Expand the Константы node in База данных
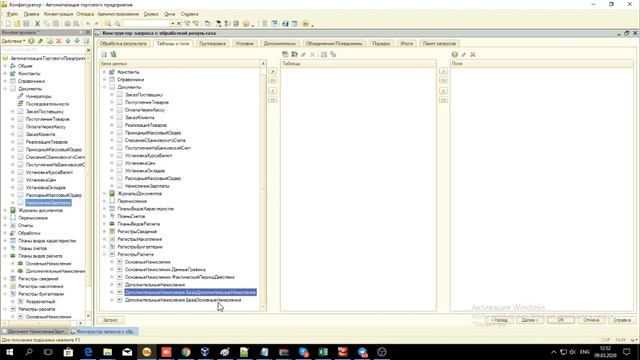 point(104,72)
